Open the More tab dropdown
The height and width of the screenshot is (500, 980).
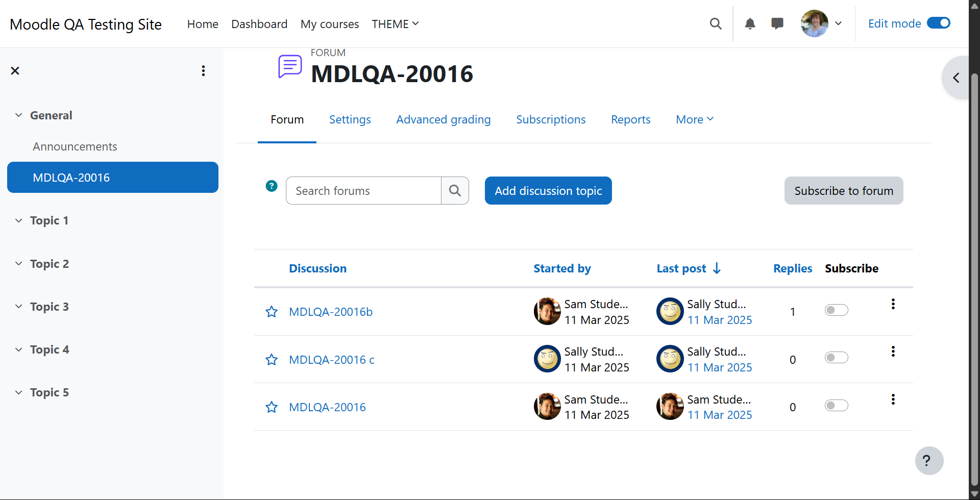tap(695, 119)
